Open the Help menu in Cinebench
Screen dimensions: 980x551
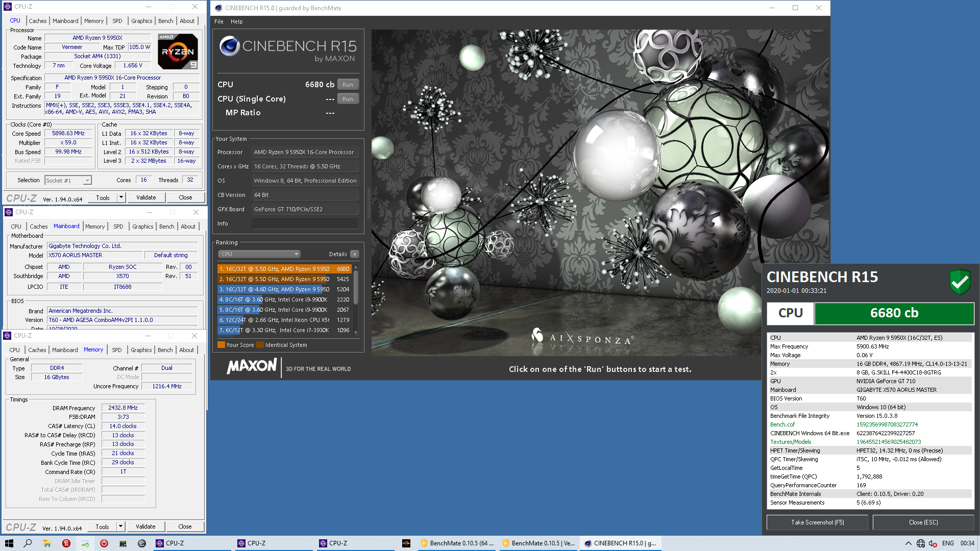(236, 21)
